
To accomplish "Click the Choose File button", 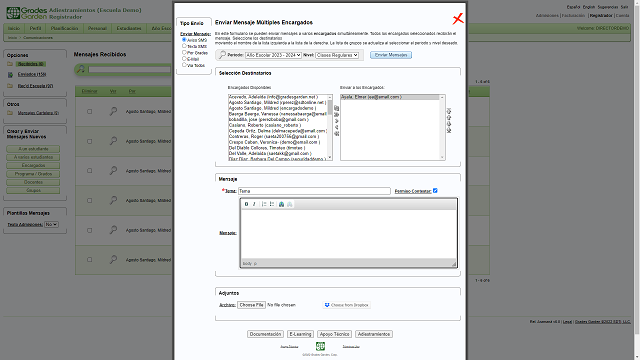I will click(251, 305).
